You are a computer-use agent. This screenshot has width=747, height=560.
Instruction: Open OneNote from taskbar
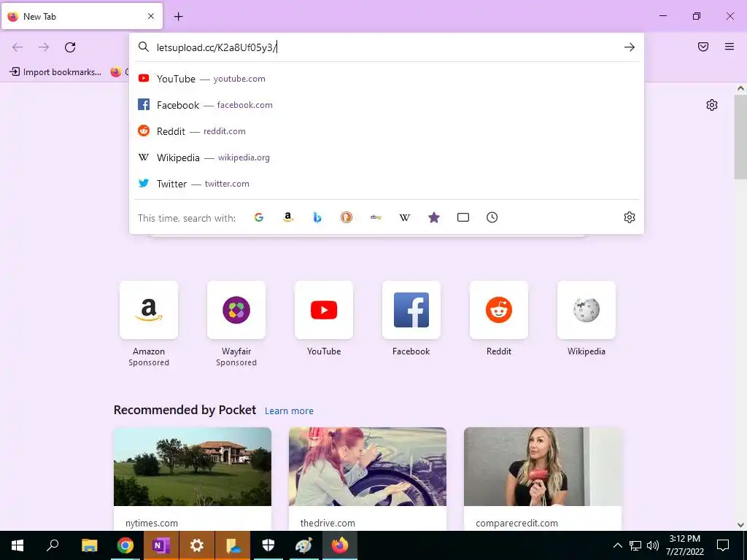[x=160, y=545]
